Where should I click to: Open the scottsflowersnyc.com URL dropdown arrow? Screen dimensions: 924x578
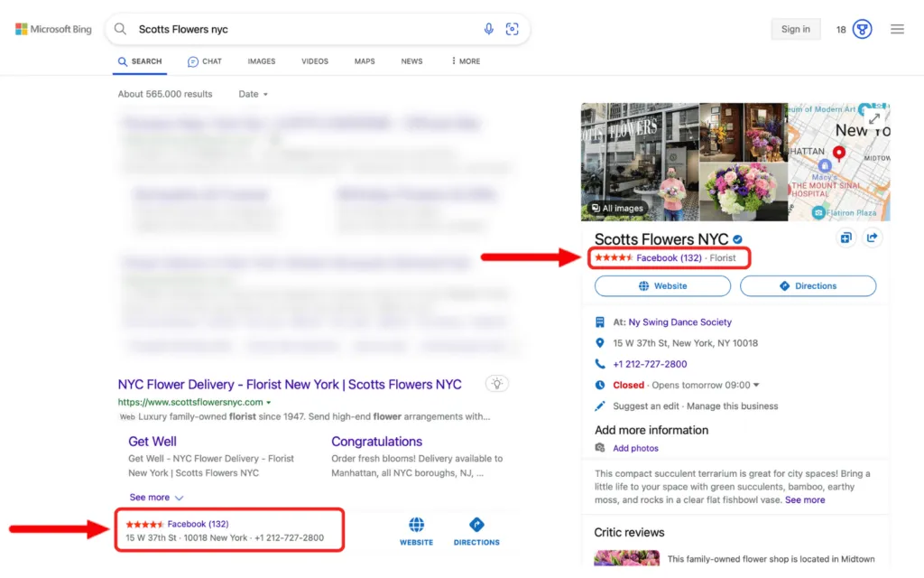(269, 402)
